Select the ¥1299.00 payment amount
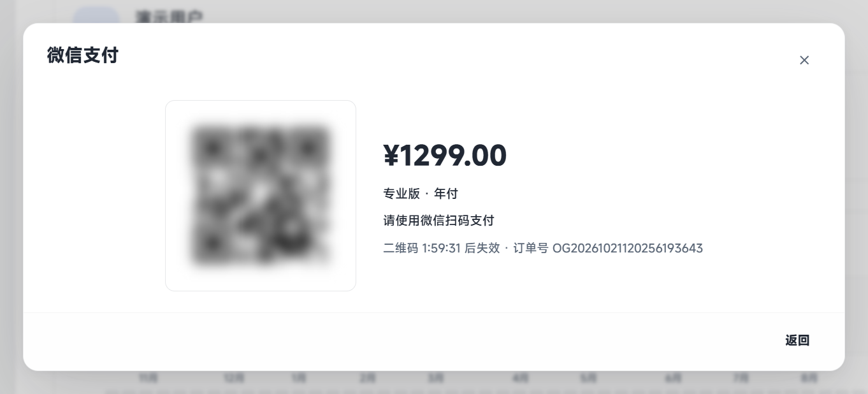The height and width of the screenshot is (394, 868). [x=445, y=156]
